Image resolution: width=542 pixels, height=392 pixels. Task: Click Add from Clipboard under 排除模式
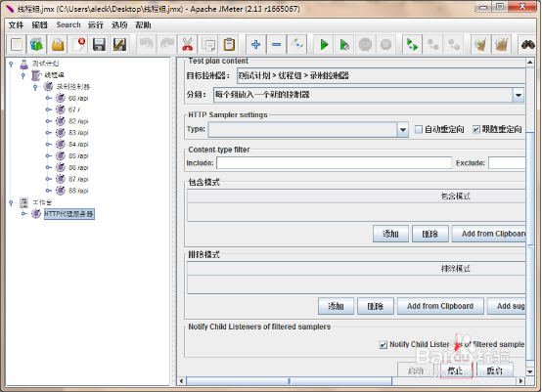tap(440, 306)
